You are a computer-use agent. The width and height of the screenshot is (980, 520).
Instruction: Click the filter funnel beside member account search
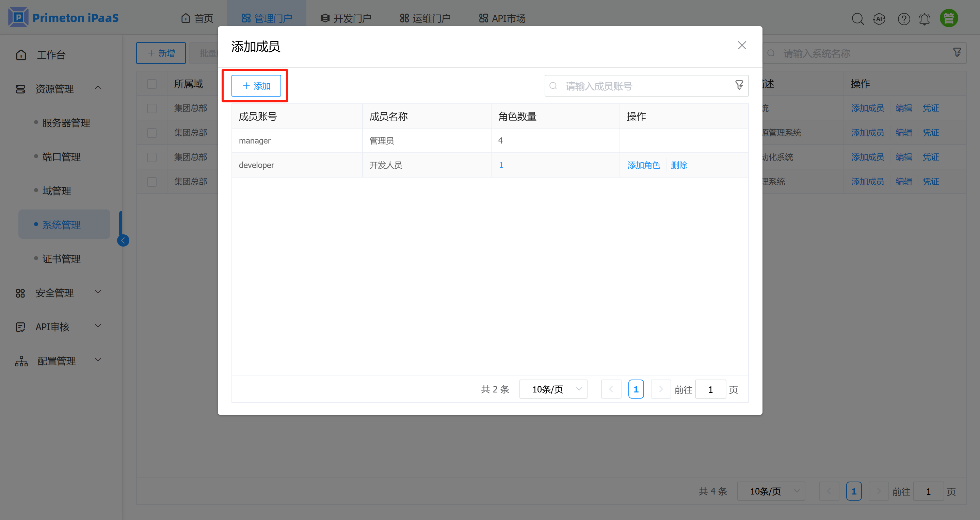click(739, 85)
